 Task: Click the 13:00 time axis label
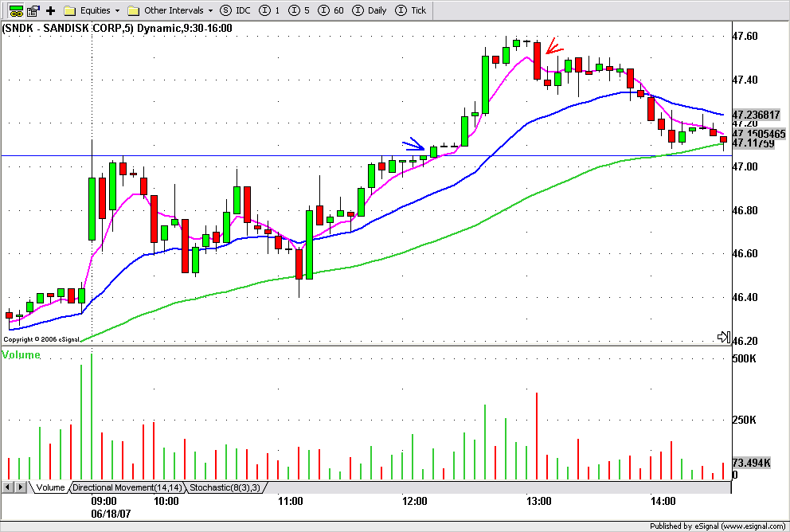click(x=538, y=501)
